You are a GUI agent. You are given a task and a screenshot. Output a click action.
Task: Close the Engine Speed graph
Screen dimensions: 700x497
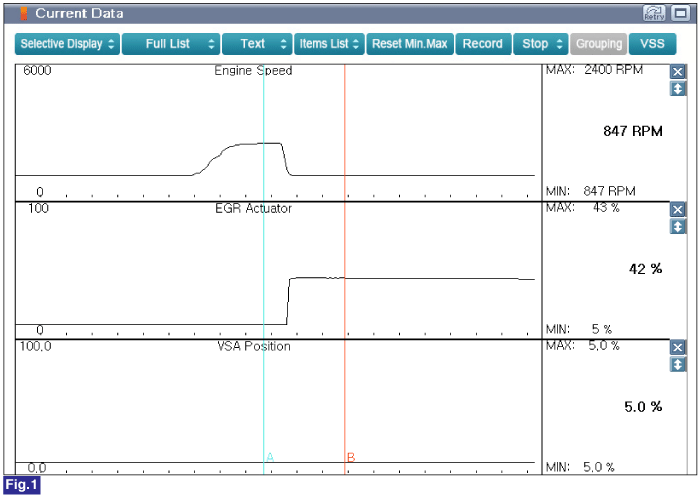tap(677, 71)
